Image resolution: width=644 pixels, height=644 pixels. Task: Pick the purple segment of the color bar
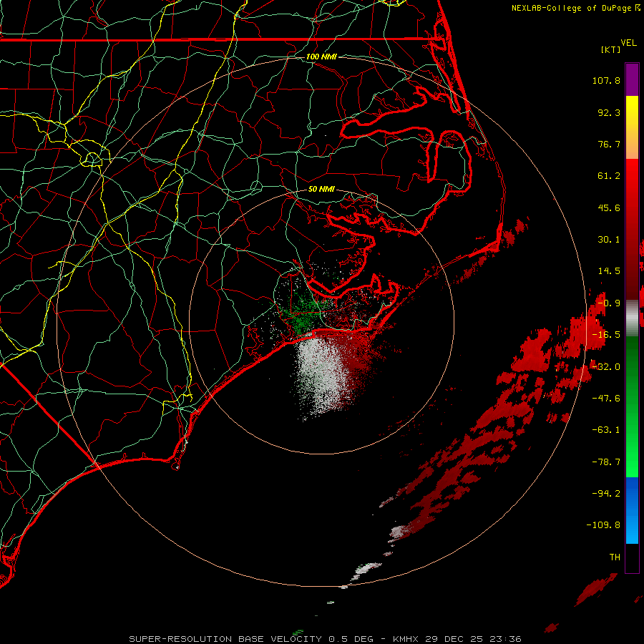[632, 79]
